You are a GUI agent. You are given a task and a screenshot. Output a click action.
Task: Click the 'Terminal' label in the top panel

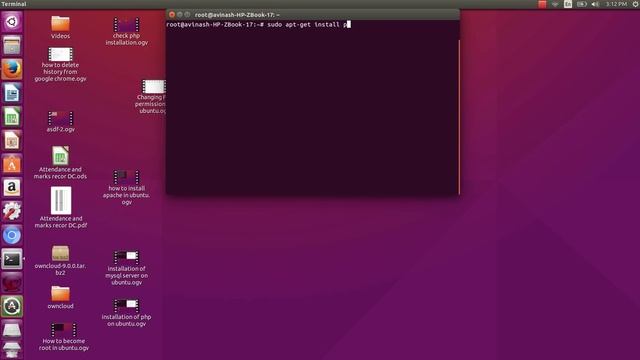point(14,4)
